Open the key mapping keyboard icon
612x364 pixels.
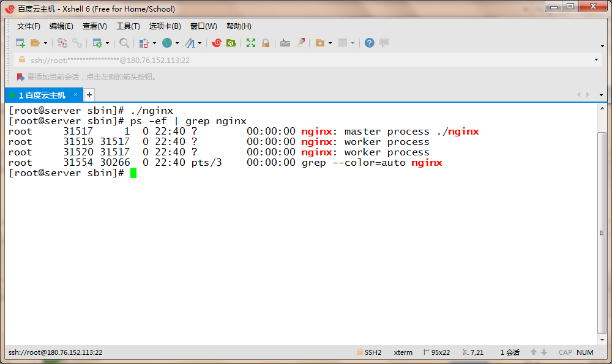[x=285, y=43]
